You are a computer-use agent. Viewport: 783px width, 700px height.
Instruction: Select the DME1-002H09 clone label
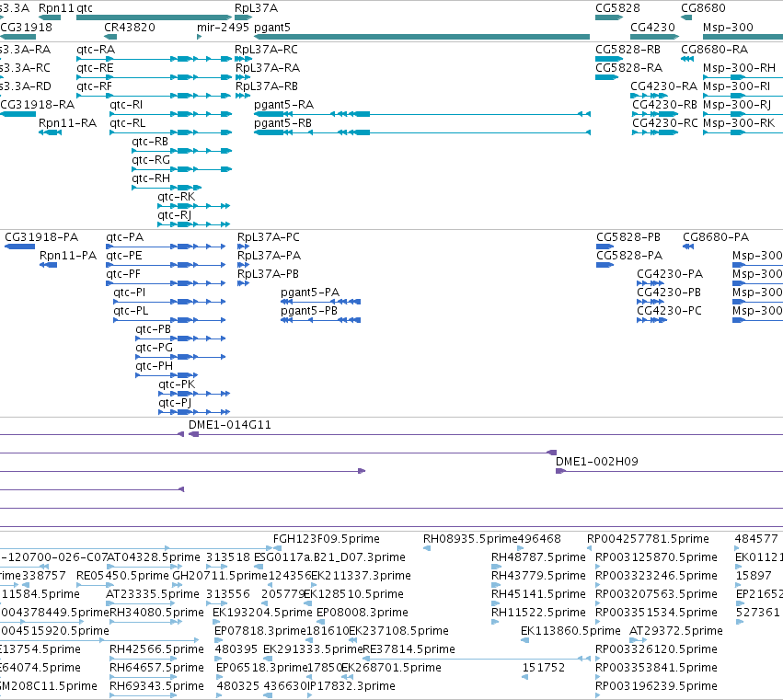click(x=597, y=462)
